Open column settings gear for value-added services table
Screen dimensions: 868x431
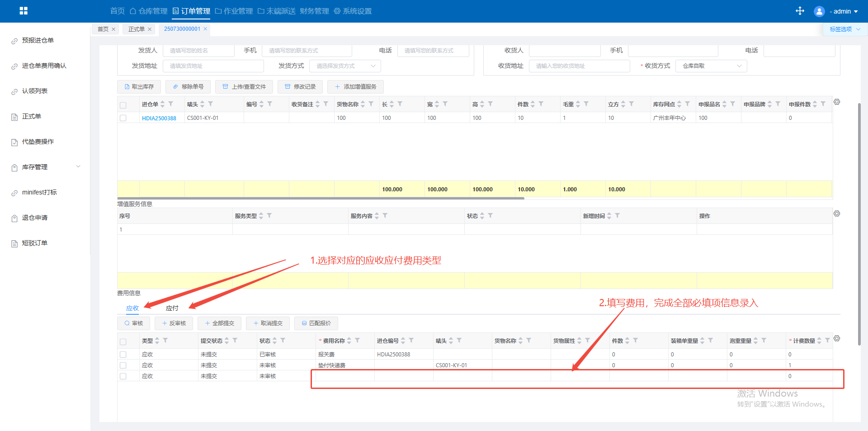(x=837, y=213)
